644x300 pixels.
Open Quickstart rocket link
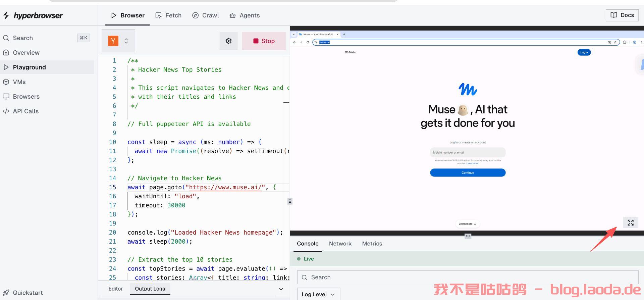(x=23, y=293)
